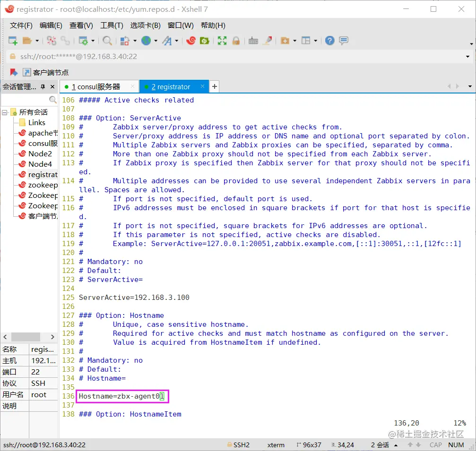Viewport: 476px width, 451px height.
Task: Select the Node4 session
Action: click(40, 164)
